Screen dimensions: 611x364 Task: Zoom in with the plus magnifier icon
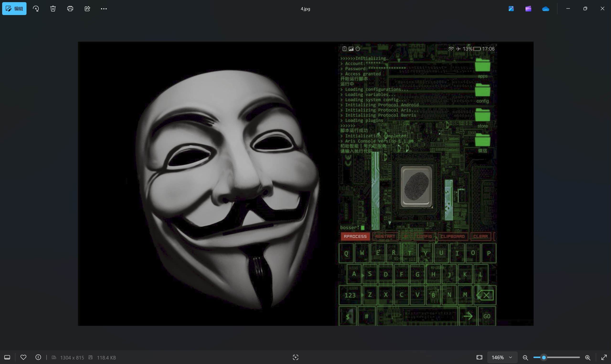[588, 357]
